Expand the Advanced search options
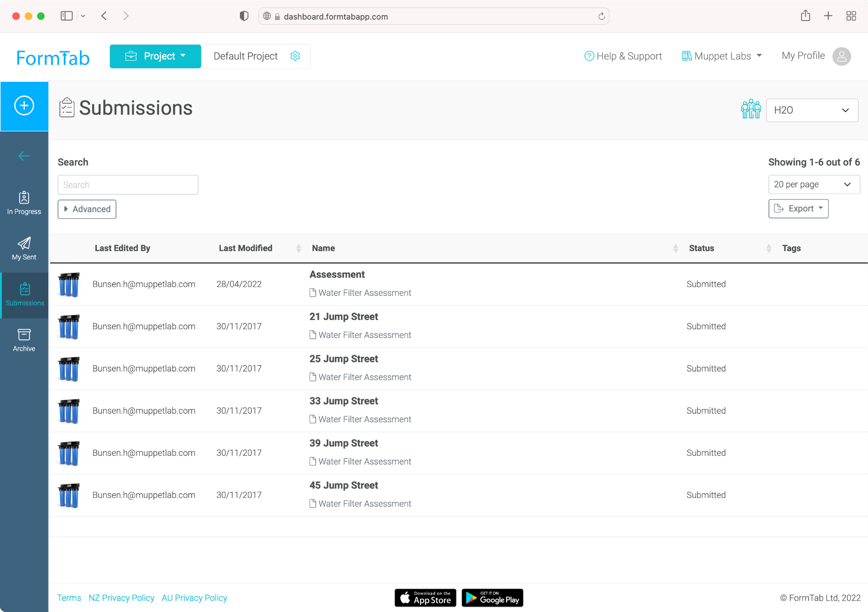This screenshot has height=612, width=868. [x=87, y=209]
